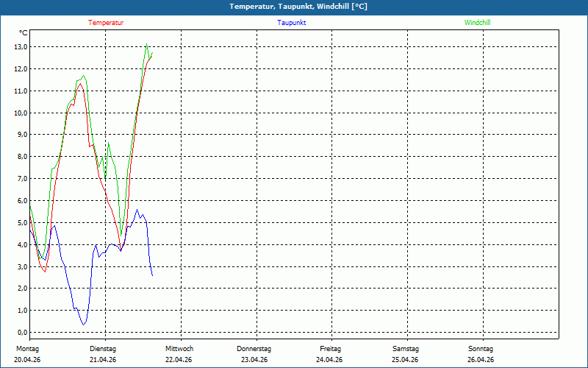Click the 8,0 y-axis value
Viewport: 588px width, 368px height.
click(x=22, y=157)
